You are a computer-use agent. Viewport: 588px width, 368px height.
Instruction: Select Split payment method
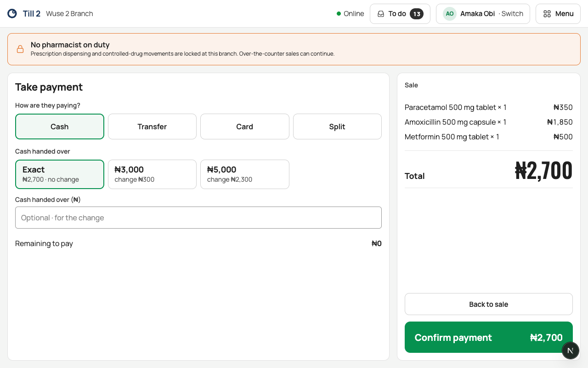point(337,126)
